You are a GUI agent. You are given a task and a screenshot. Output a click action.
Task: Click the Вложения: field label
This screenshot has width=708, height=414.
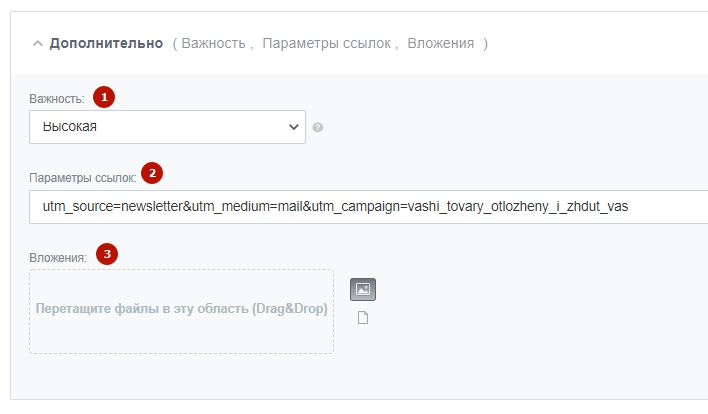pos(58,258)
